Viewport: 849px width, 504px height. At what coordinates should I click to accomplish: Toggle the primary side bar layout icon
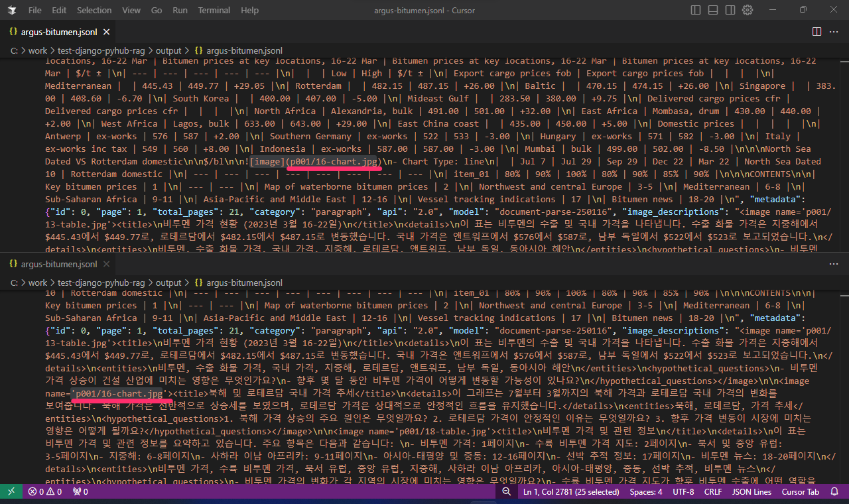(696, 10)
